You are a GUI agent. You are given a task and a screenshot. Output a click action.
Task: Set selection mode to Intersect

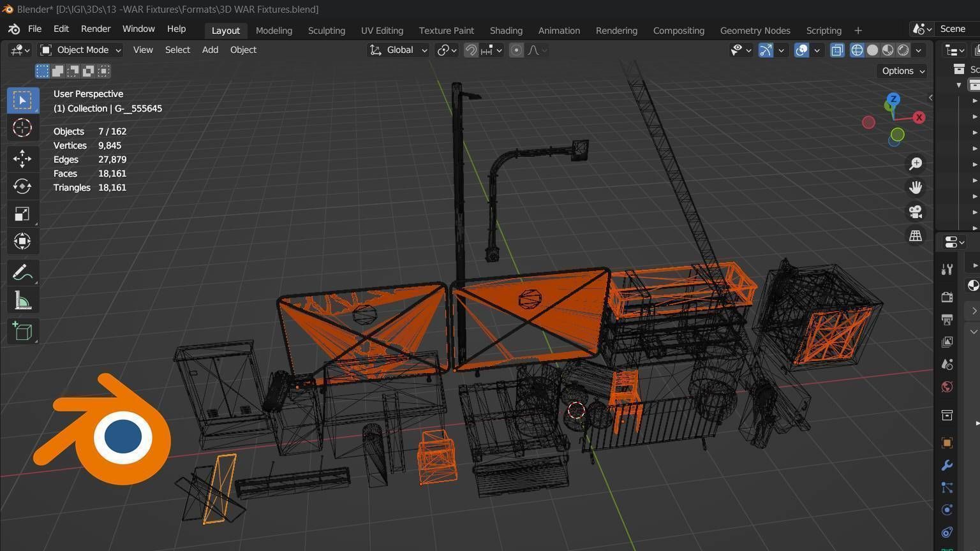click(x=103, y=71)
